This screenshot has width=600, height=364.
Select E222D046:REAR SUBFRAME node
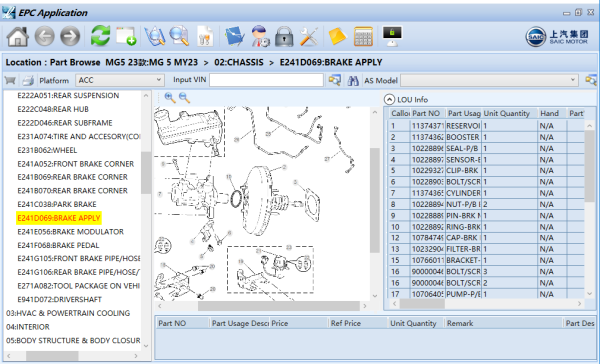pyautogui.click(x=65, y=123)
